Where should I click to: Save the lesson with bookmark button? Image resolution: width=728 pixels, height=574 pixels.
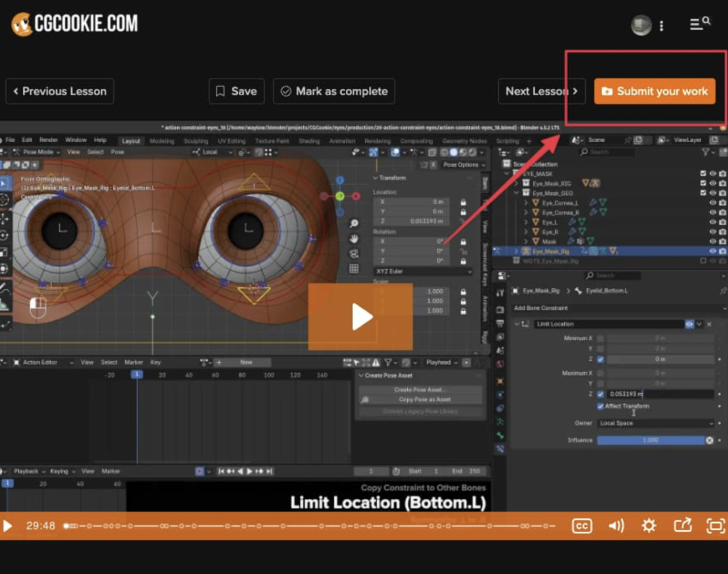[236, 92]
